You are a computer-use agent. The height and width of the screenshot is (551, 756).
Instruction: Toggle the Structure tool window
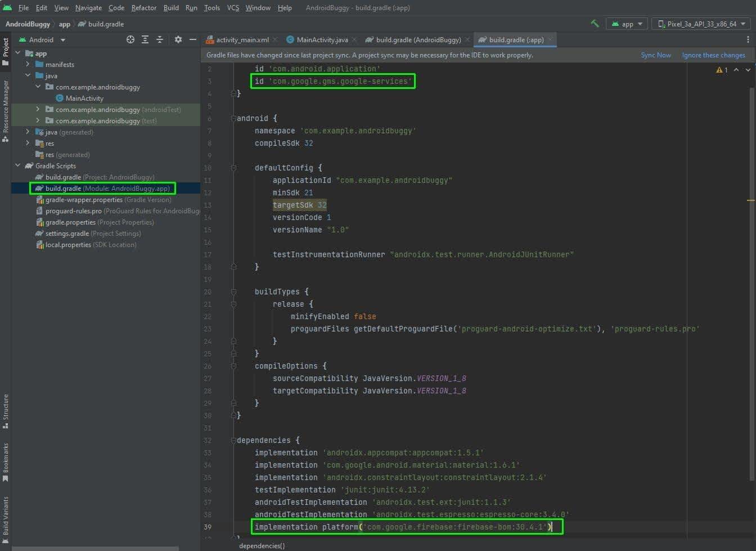click(6, 411)
